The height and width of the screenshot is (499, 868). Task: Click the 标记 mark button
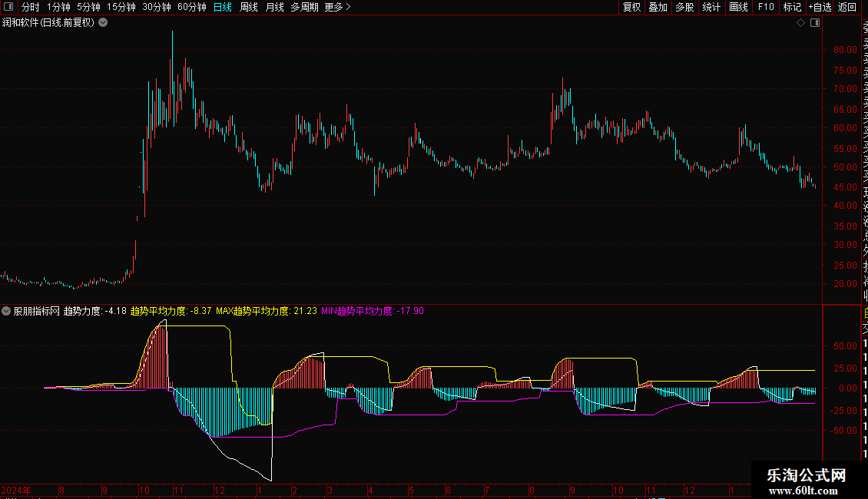[x=791, y=7]
